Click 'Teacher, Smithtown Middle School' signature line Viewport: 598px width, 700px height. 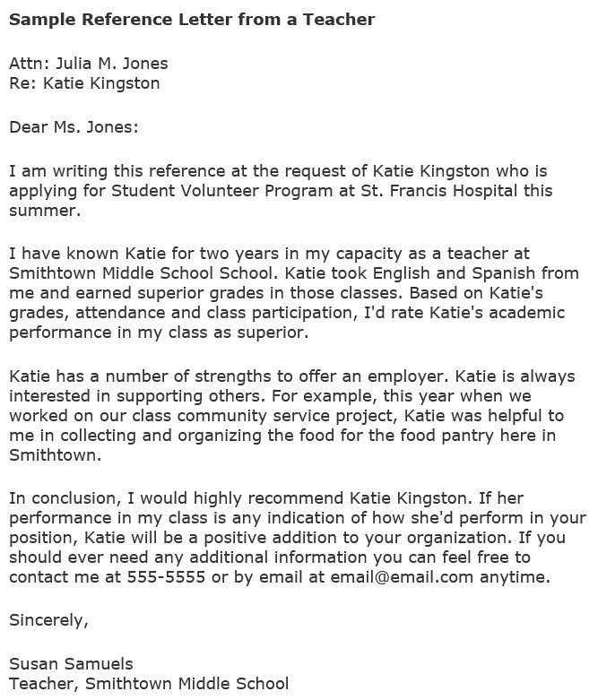[149, 684]
